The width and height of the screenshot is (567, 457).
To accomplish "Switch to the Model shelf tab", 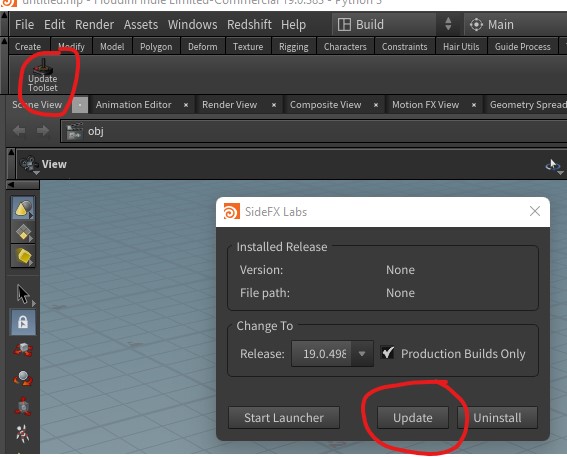I will (x=112, y=47).
